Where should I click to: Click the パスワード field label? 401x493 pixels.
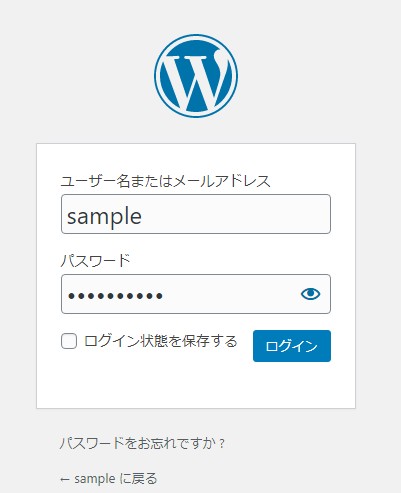tap(95, 261)
